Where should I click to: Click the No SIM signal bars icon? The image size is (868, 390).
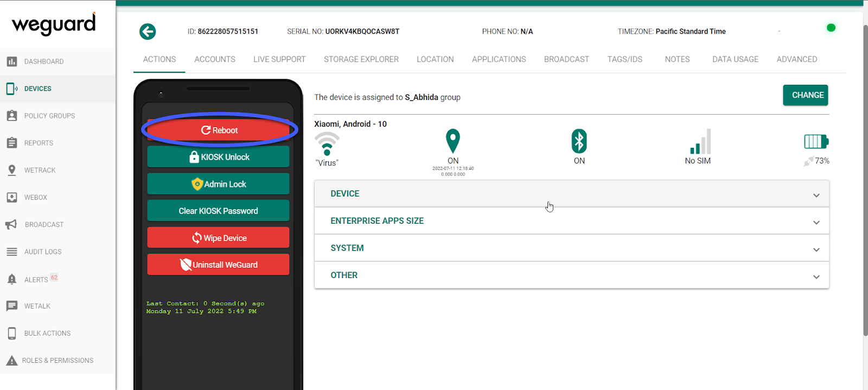click(x=700, y=141)
